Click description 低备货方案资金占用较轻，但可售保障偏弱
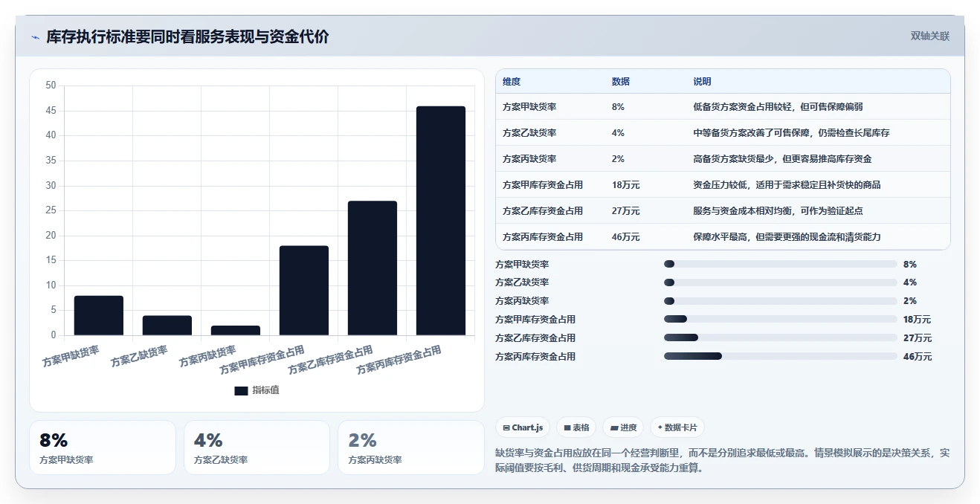This screenshot has height=504, width=980. [778, 107]
